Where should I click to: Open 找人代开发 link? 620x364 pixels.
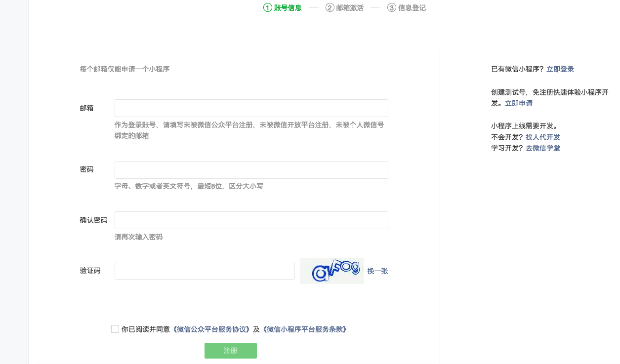tap(543, 137)
